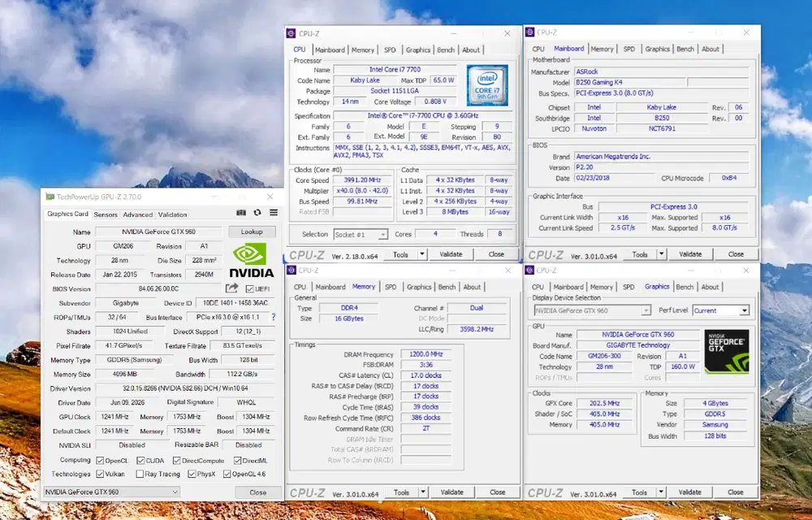The height and width of the screenshot is (520, 812).
Task: Click Close button in GPU-Z window
Action: [258, 492]
